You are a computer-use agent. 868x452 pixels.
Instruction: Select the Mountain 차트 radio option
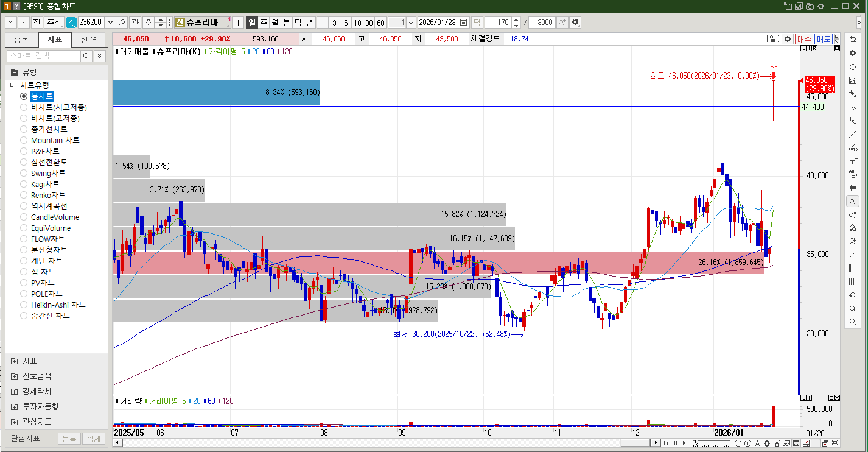pos(24,140)
